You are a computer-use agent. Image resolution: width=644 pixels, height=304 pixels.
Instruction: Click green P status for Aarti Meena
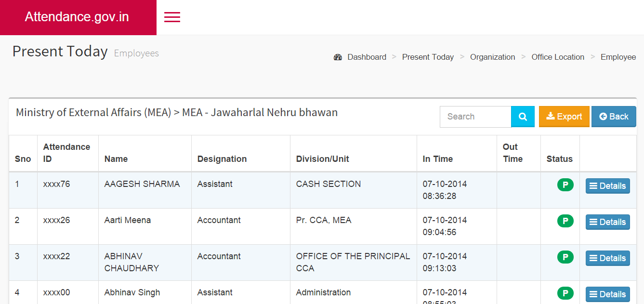(565, 221)
